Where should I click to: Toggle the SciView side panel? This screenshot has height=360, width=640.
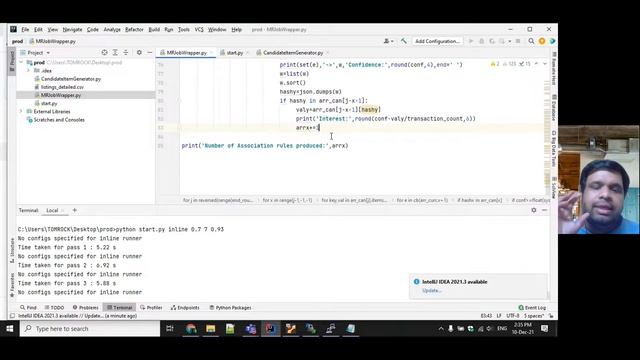[554, 187]
